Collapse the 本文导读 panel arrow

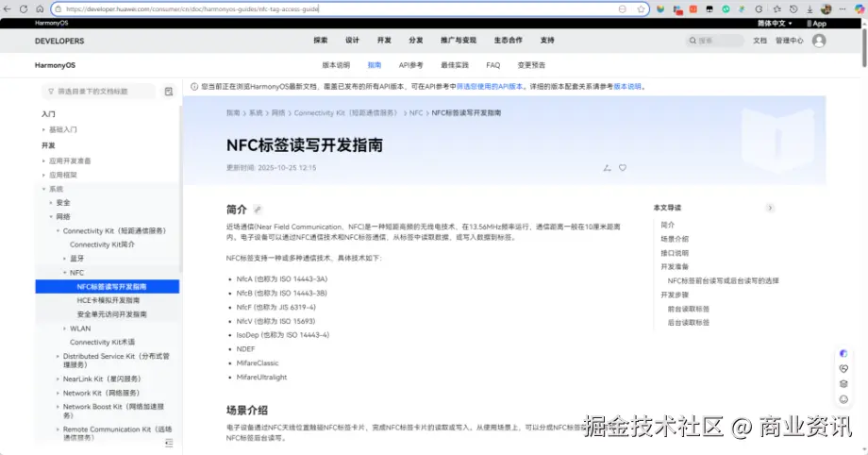click(770, 208)
